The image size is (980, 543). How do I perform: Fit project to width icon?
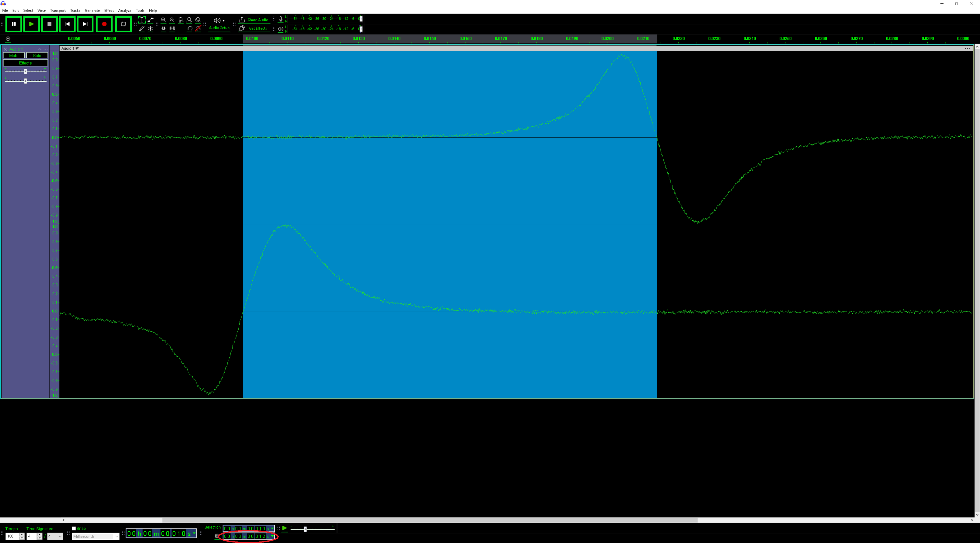[x=189, y=20]
